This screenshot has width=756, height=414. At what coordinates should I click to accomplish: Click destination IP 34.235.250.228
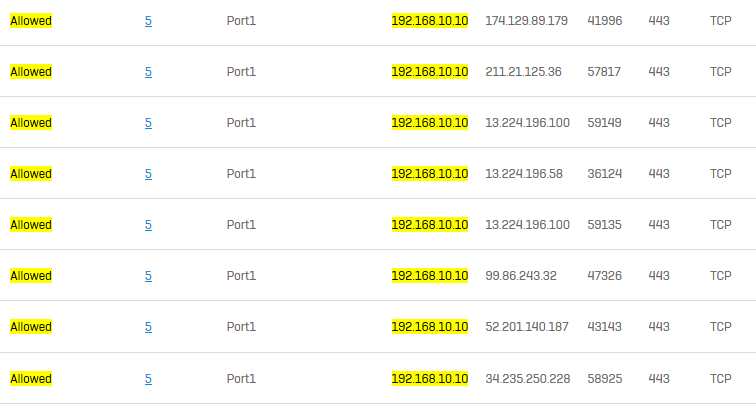pos(527,379)
